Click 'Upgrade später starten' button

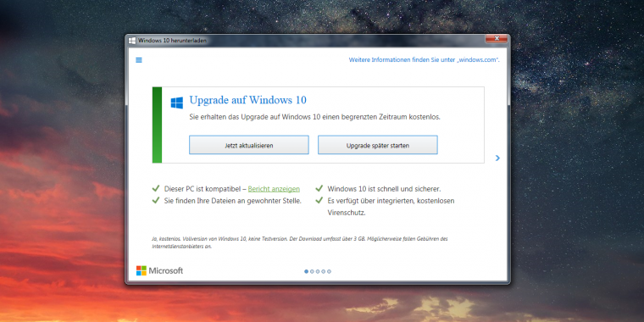tap(378, 145)
